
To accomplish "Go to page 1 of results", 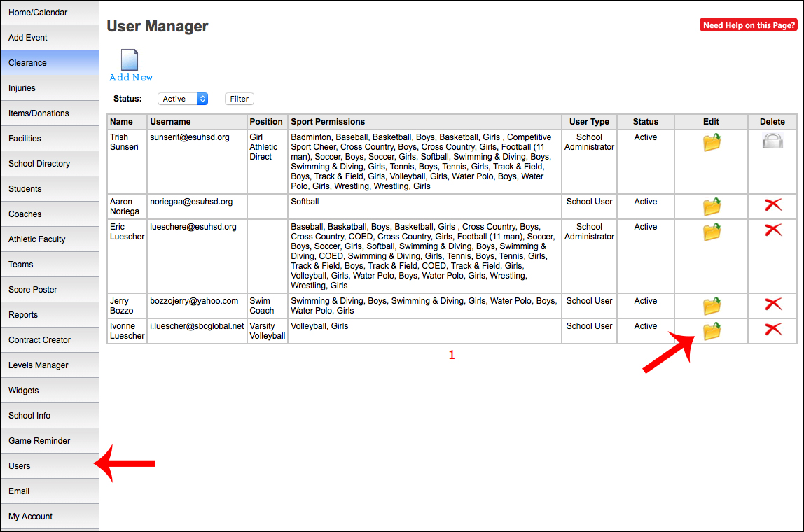I will coord(451,355).
